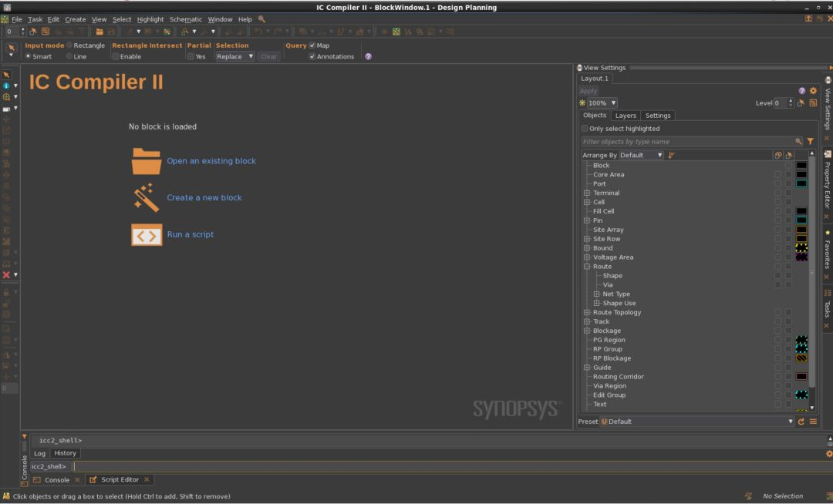
Task: Click Create a new block link
Action: (204, 197)
